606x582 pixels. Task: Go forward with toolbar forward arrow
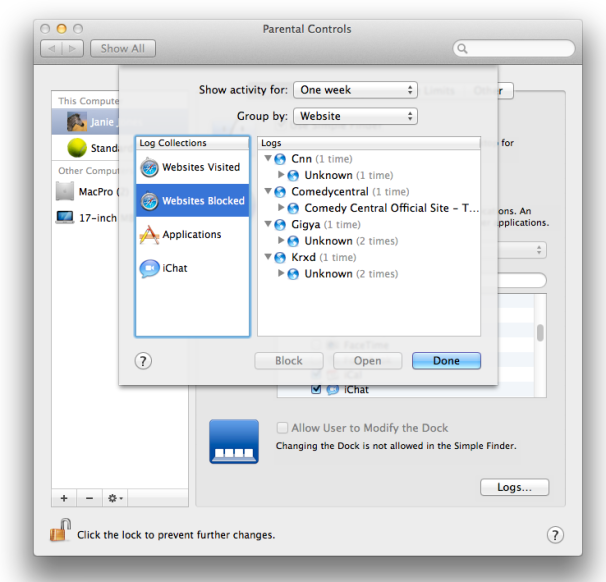pos(73,49)
